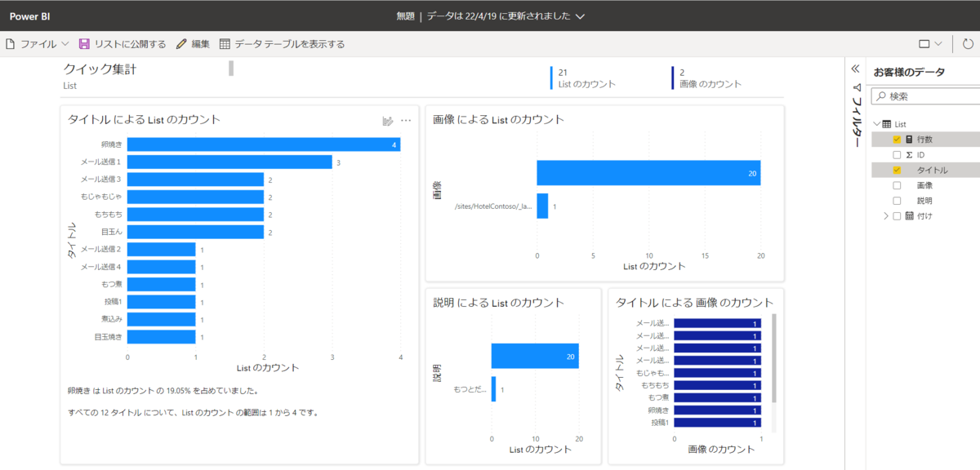The image size is (980, 470).
Task: Uncheck the 行数 field checkbox
Action: (897, 140)
